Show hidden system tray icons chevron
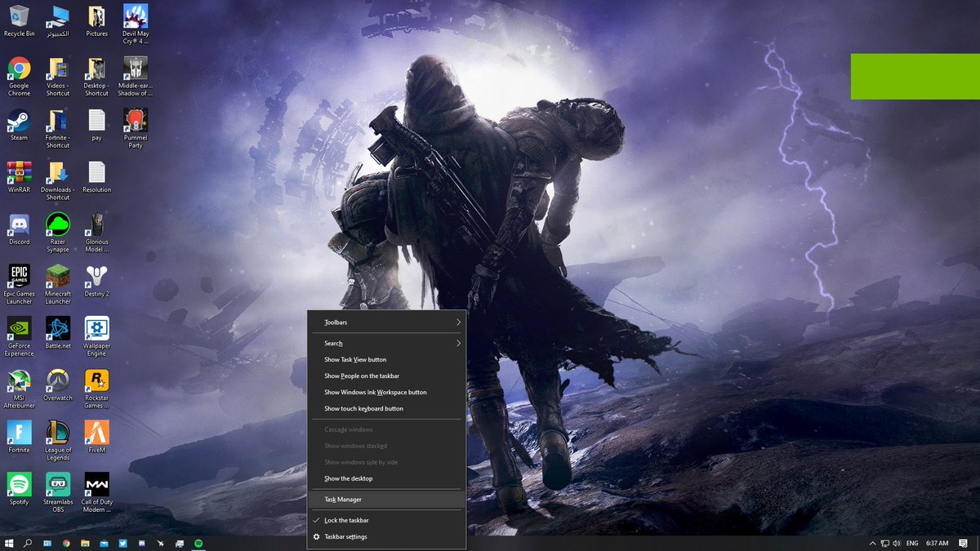980x551 pixels. pyautogui.click(x=872, y=543)
